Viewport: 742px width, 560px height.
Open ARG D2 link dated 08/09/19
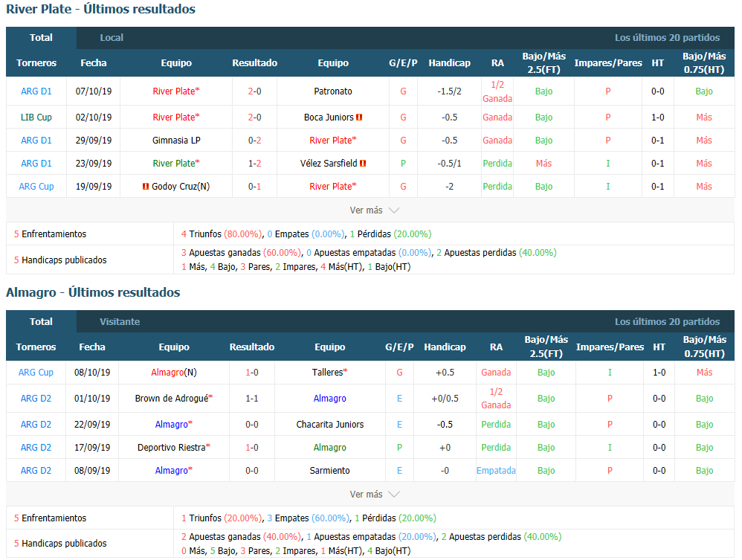click(36, 471)
